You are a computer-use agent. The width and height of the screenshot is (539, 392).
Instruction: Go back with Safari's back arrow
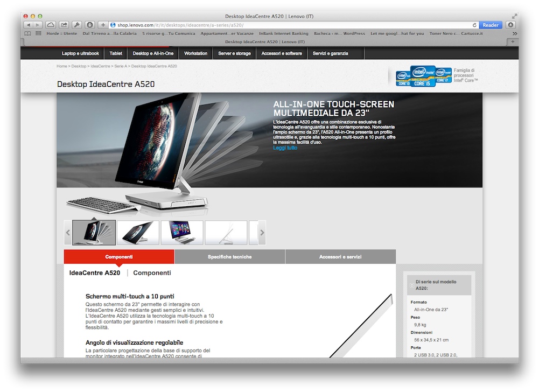click(x=28, y=25)
